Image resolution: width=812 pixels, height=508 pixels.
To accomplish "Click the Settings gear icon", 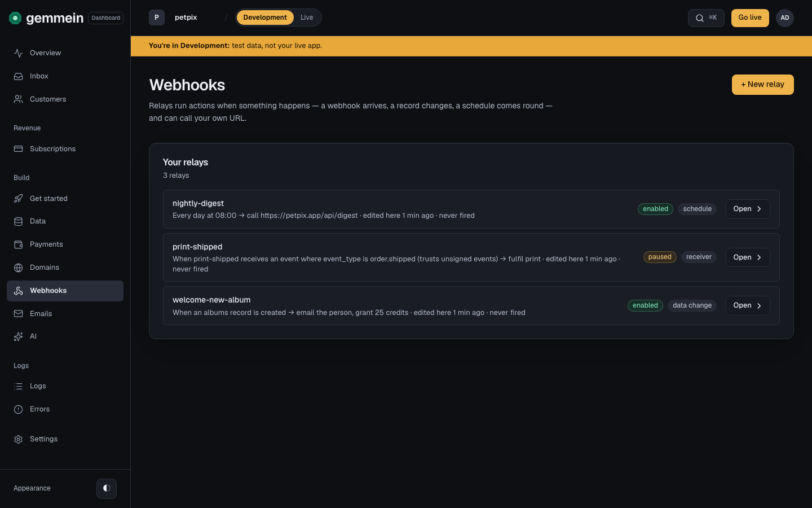I will click(x=19, y=439).
